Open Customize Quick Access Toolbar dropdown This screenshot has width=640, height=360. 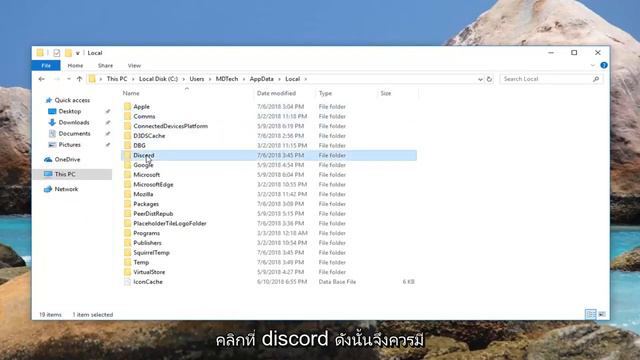(78, 53)
